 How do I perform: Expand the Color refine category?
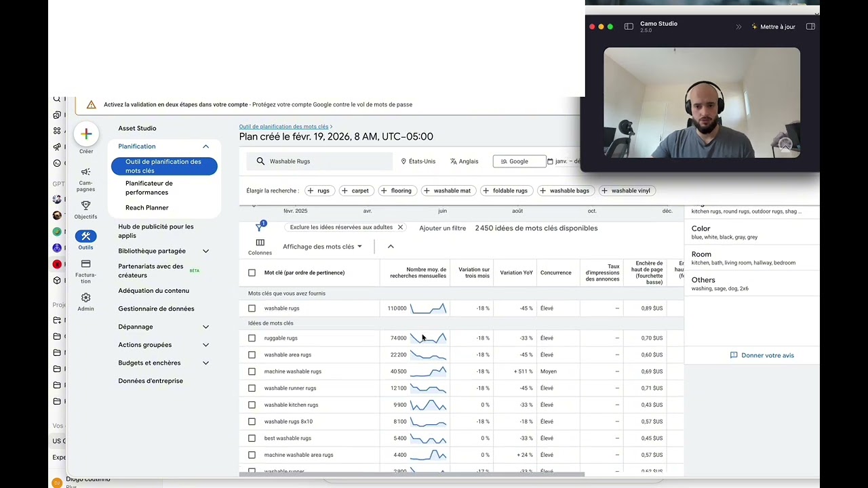tap(751, 232)
